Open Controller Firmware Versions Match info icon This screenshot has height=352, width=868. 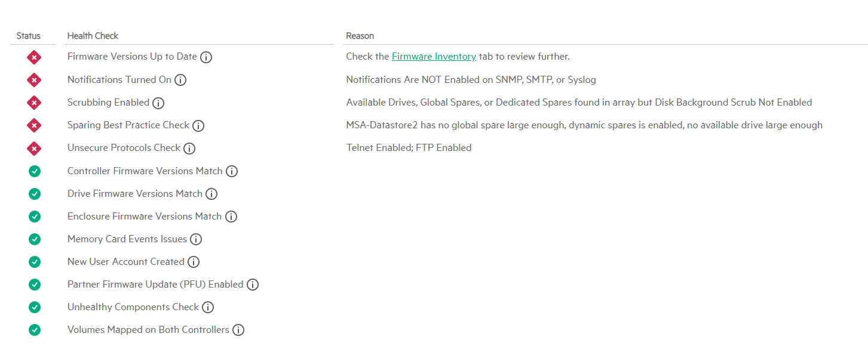(232, 171)
